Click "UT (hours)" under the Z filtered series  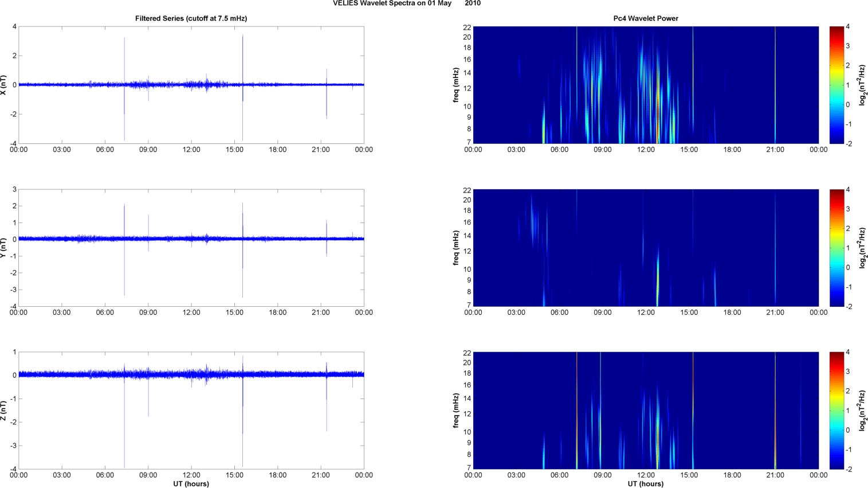coord(191,484)
